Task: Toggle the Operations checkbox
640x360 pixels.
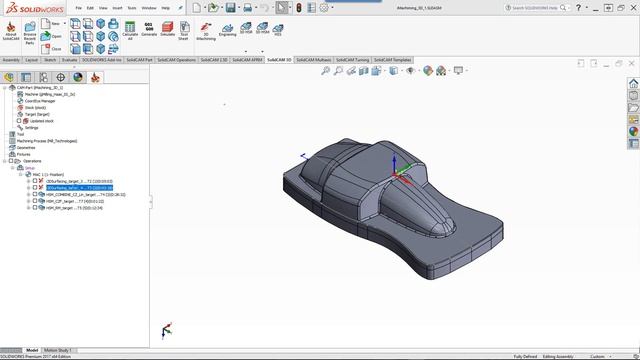Action: 11,161
